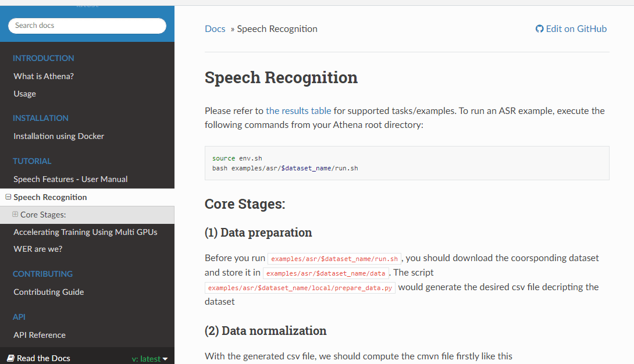Collapse the Speech Recognition tree item
The image size is (634, 364).
coord(8,197)
